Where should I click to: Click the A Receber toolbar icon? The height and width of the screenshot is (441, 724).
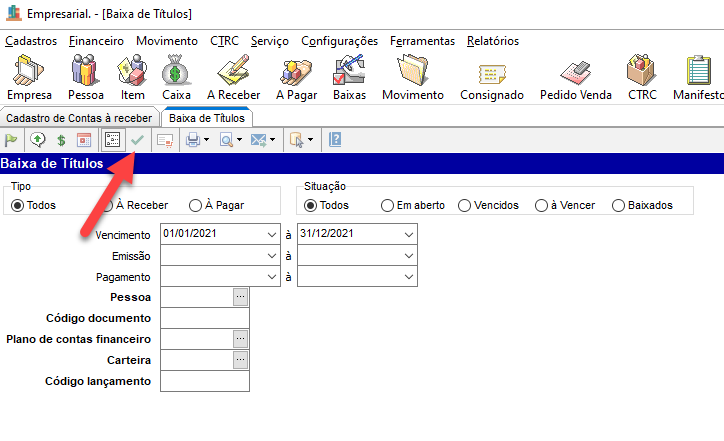pos(233,77)
